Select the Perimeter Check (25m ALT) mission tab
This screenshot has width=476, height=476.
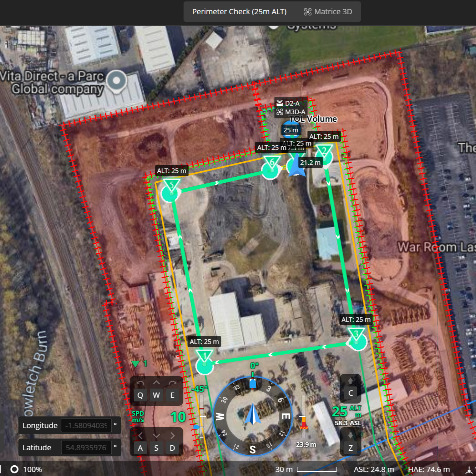point(239,11)
